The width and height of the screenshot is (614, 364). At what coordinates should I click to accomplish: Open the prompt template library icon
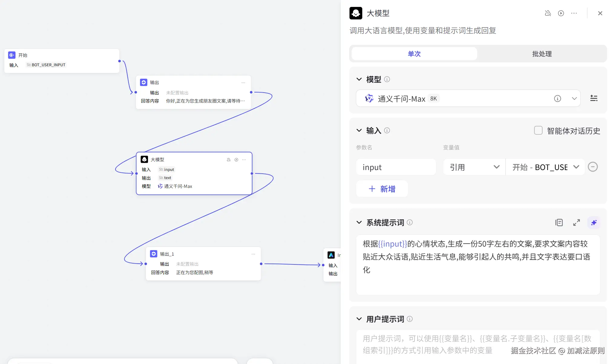pyautogui.click(x=559, y=222)
